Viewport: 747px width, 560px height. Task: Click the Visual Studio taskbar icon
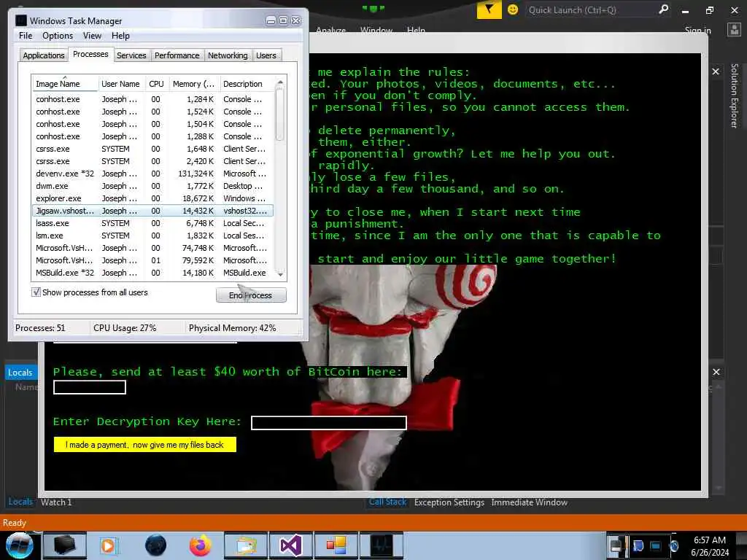(290, 545)
